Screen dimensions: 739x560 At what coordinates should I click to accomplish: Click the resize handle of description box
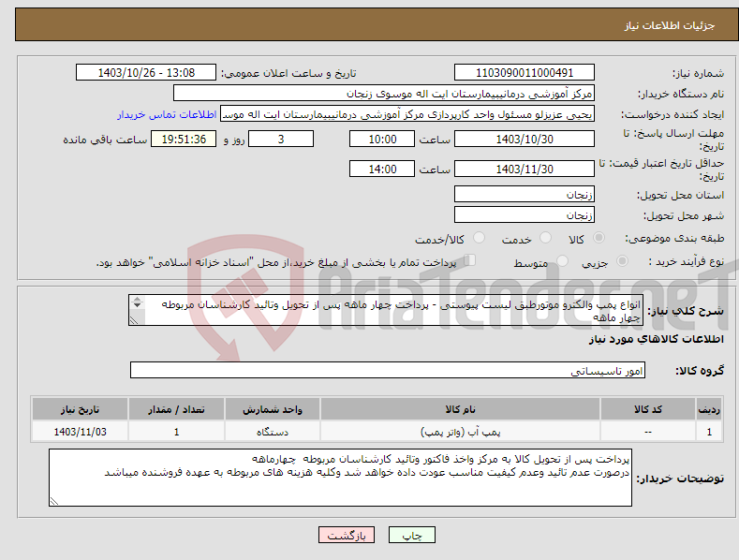click(x=134, y=320)
